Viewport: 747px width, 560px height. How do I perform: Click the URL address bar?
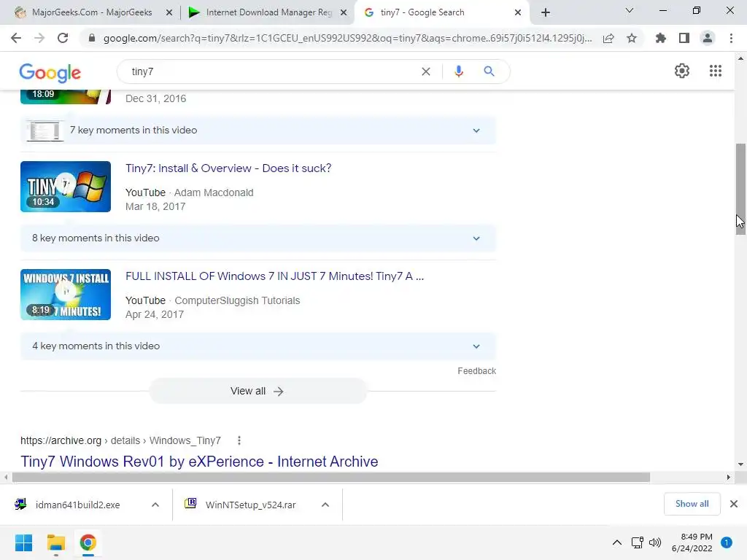click(347, 38)
